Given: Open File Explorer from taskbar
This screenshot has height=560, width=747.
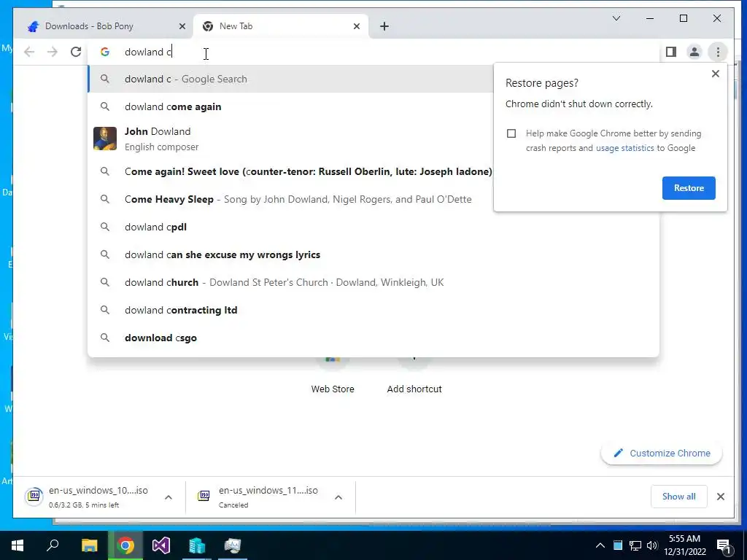Looking at the screenshot, I should point(89,545).
